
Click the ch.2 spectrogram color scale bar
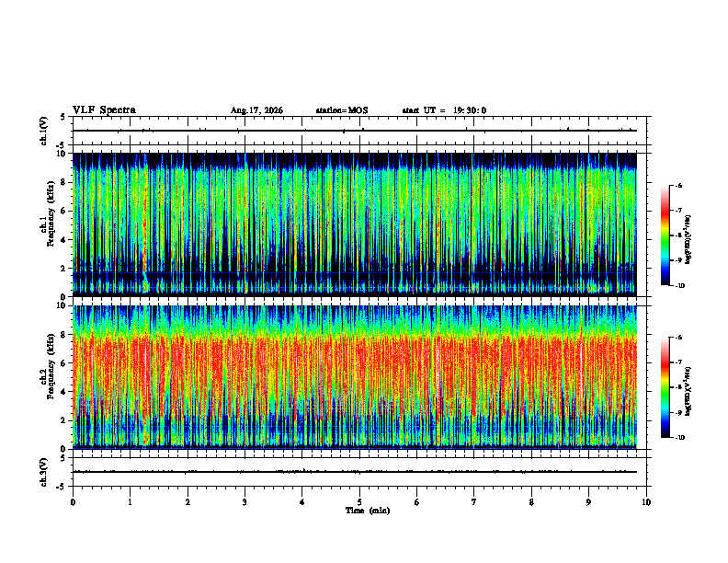(x=665, y=387)
